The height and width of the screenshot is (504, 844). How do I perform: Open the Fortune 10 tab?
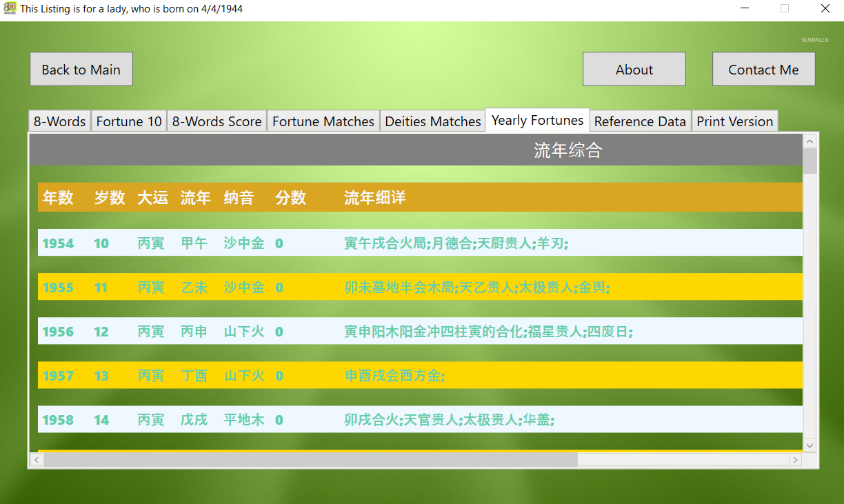(x=129, y=121)
